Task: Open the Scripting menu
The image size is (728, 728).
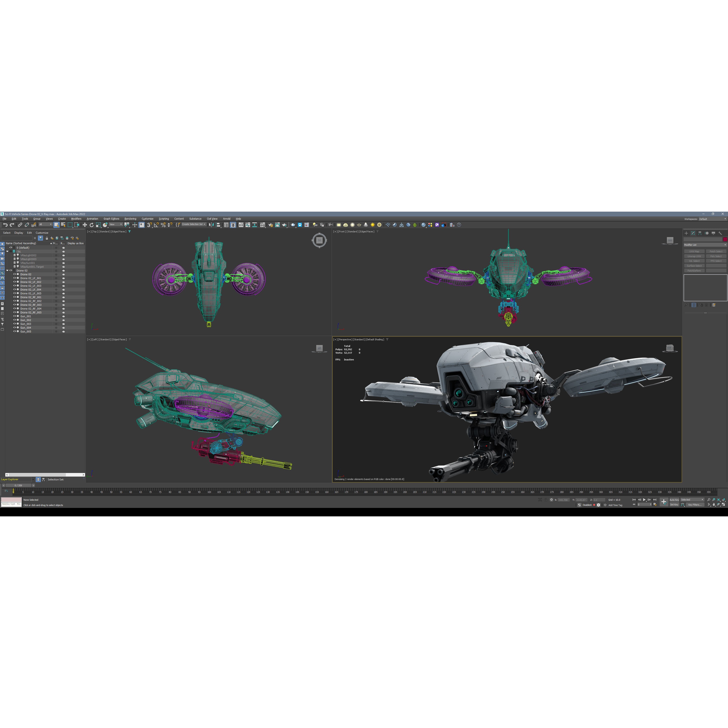Action: coord(164,219)
